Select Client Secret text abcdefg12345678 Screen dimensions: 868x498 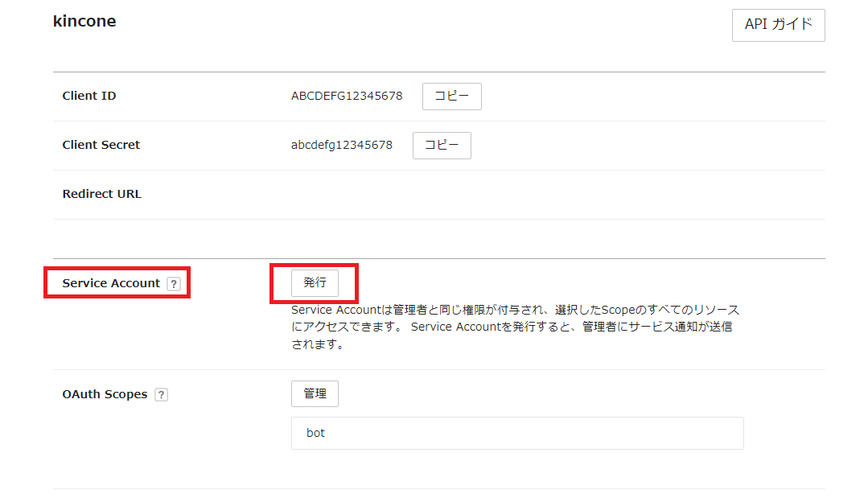click(342, 145)
